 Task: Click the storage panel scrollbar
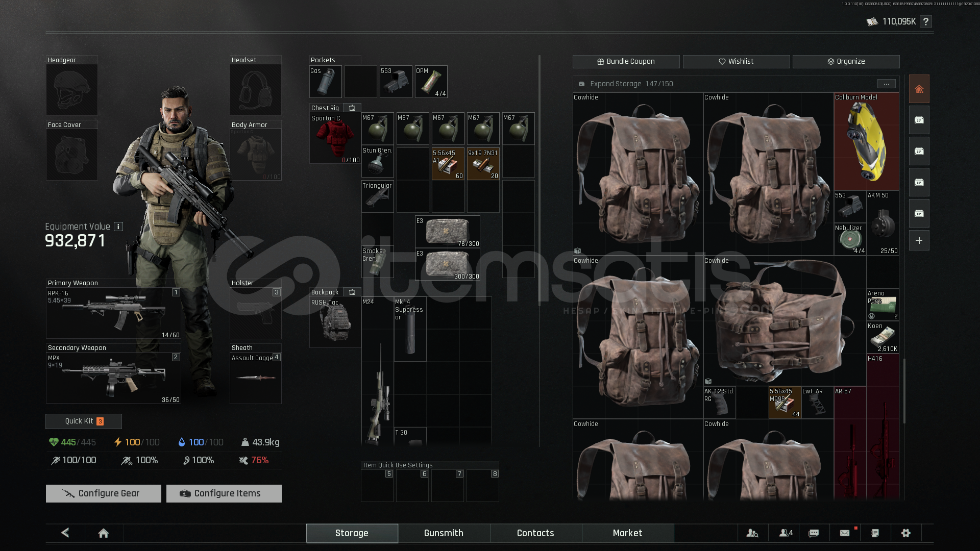(904, 391)
